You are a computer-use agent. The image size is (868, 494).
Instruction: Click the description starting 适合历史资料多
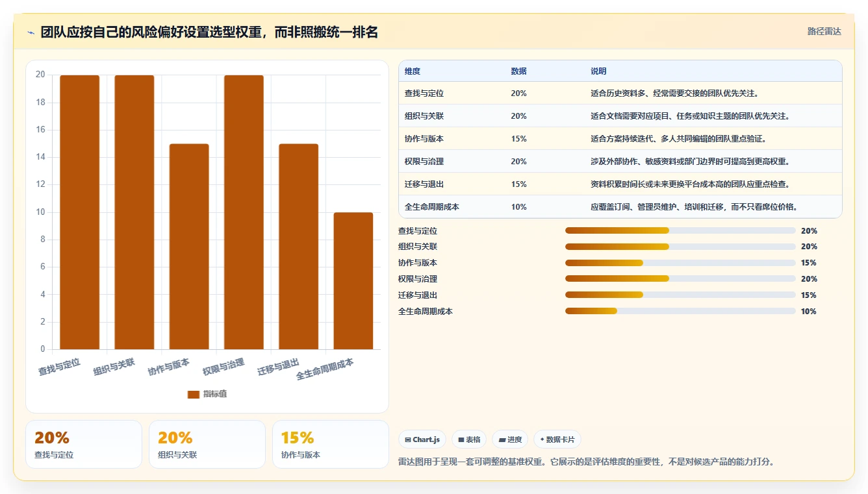tap(675, 93)
